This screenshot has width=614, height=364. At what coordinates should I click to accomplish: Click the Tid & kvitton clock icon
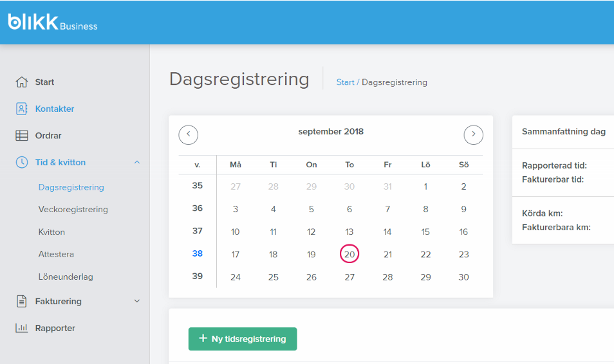coord(21,163)
